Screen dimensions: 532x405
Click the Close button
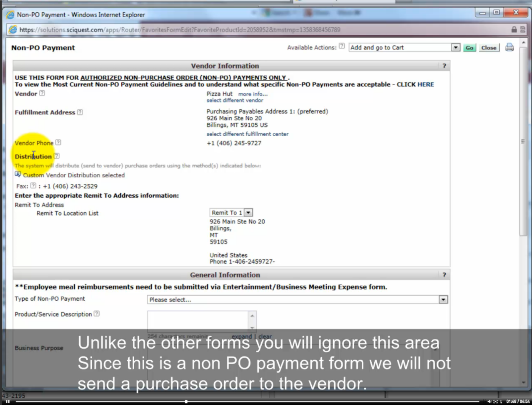pyautogui.click(x=489, y=48)
